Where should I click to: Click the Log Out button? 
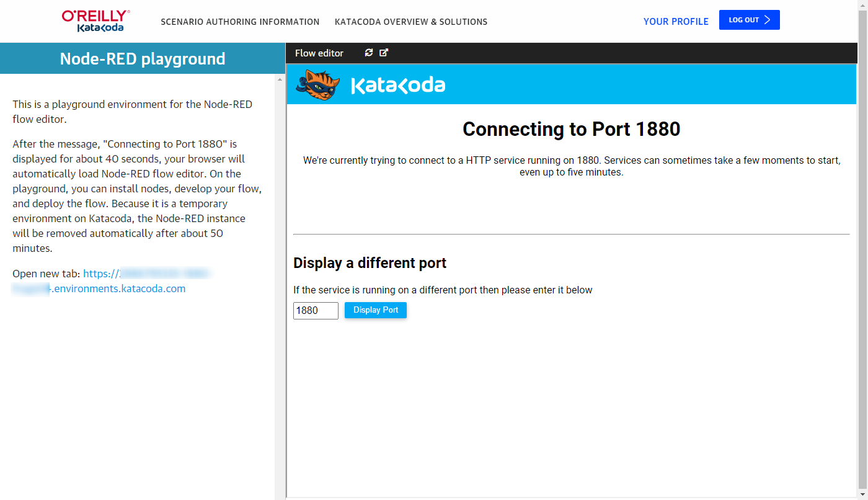tap(750, 20)
